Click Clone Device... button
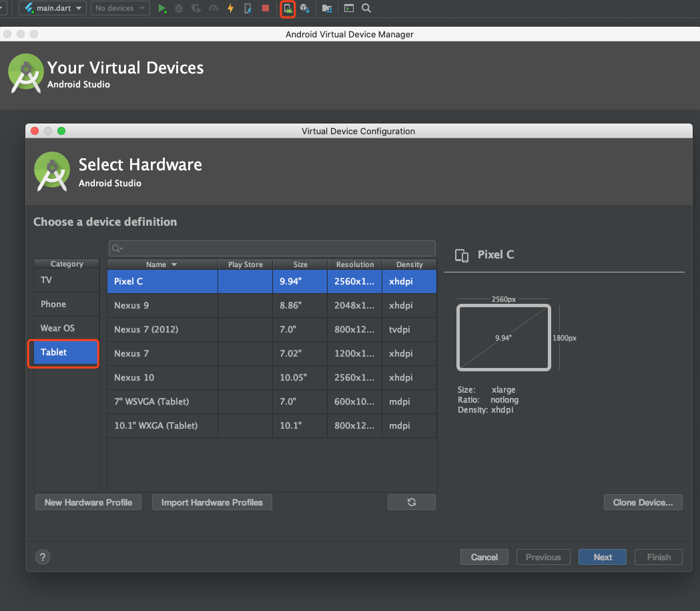The image size is (700, 611). (643, 502)
